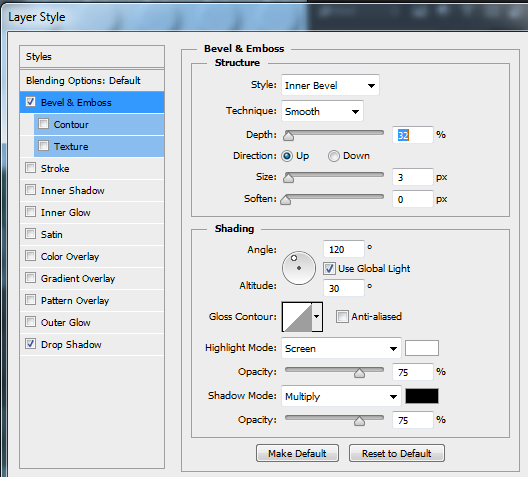The height and width of the screenshot is (477, 528).
Task: Select Drop Shadow in the styles list
Action: (x=71, y=344)
